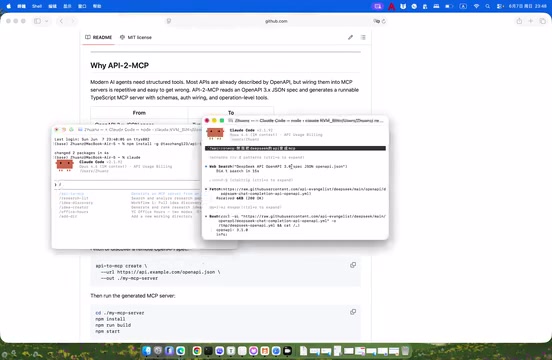Open Trash from the Dock
Screen dimensions: 552x360
(405, 350)
